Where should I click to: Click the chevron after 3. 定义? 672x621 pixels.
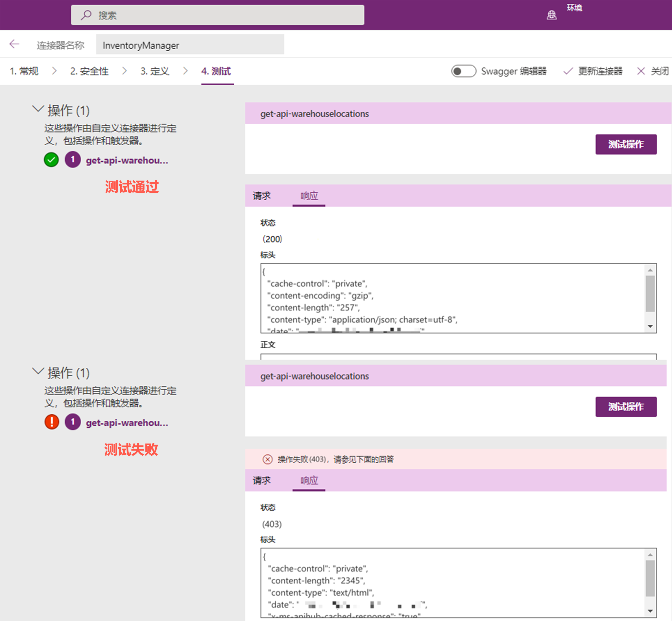pos(185,71)
